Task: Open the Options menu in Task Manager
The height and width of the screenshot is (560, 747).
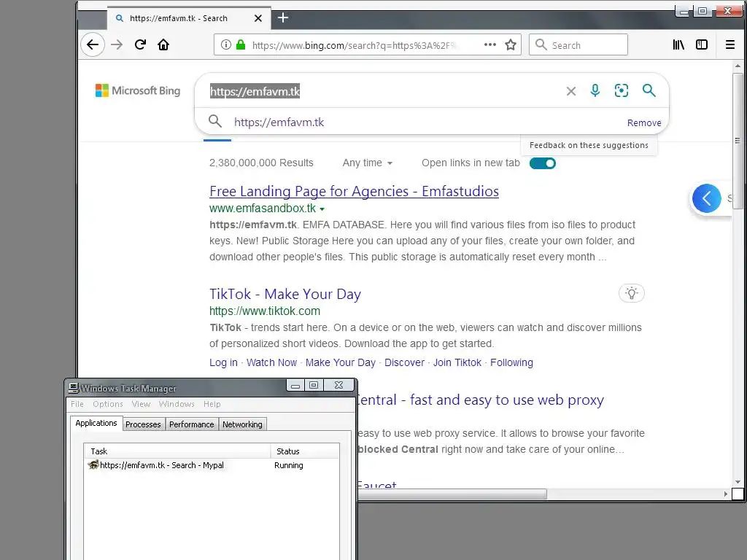Action: [108, 404]
